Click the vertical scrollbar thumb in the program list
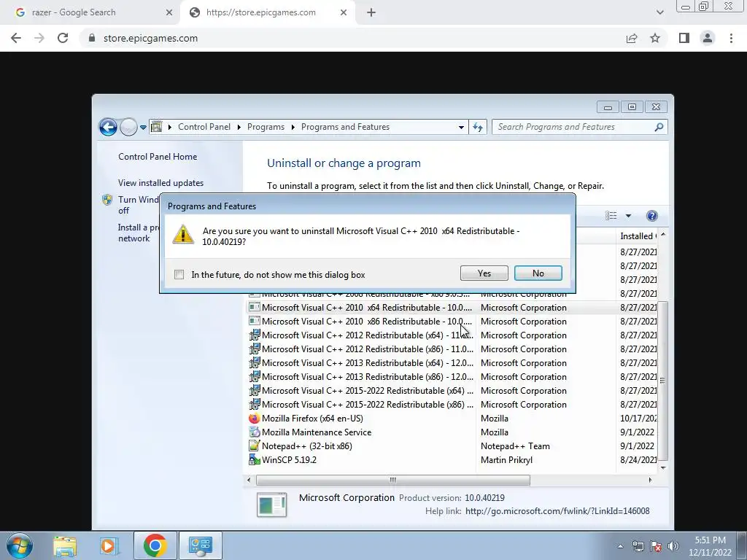Viewport: 747px width, 560px height. click(x=662, y=380)
